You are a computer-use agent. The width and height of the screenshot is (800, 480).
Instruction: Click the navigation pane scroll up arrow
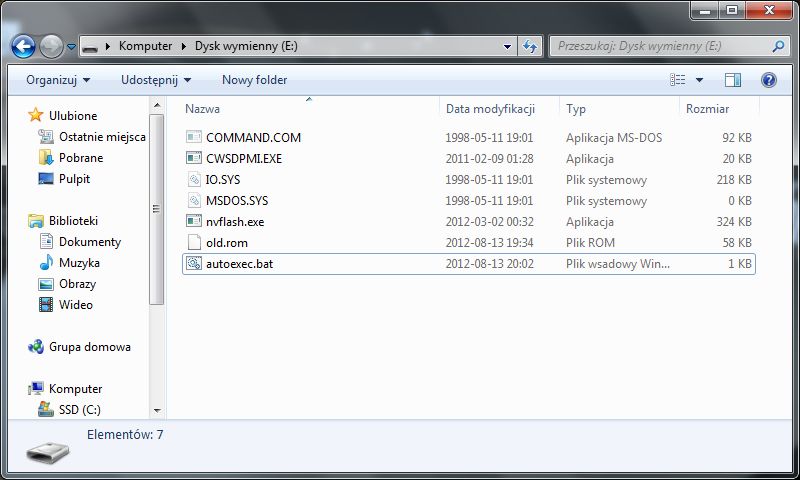coord(157,105)
